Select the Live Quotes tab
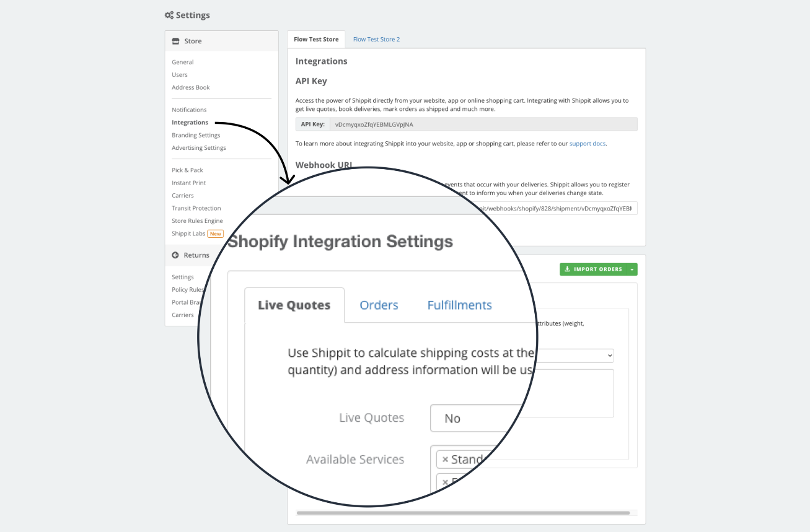Image resolution: width=810 pixels, height=532 pixels. [294, 305]
